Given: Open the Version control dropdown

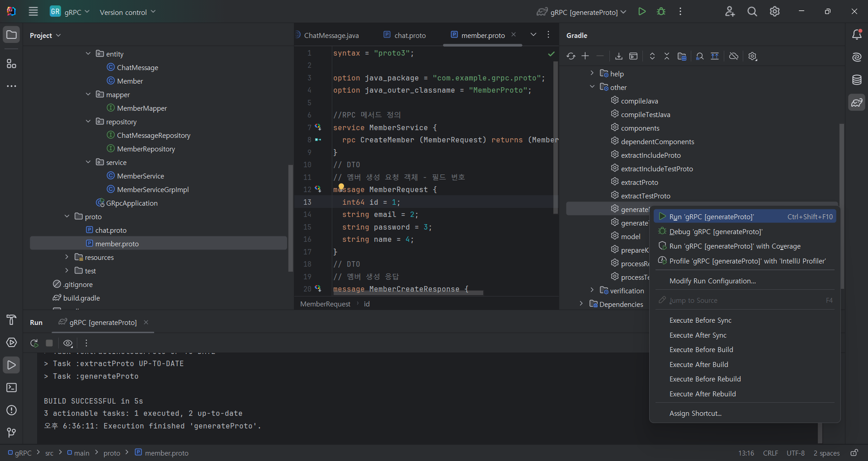Looking at the screenshot, I should click(x=127, y=12).
